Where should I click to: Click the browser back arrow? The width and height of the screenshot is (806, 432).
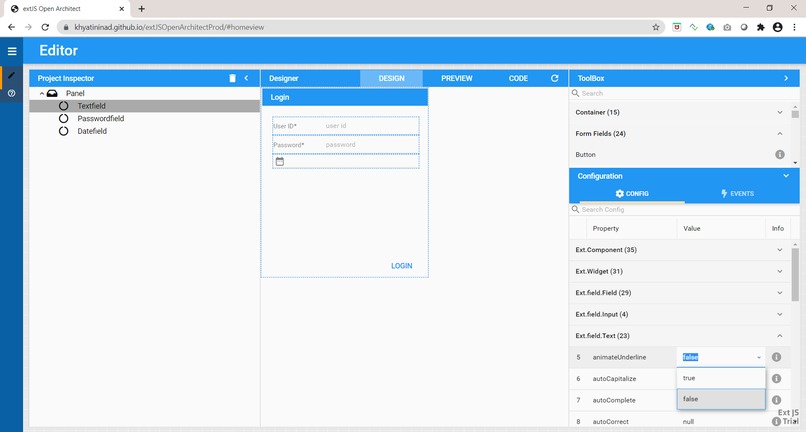(11, 27)
